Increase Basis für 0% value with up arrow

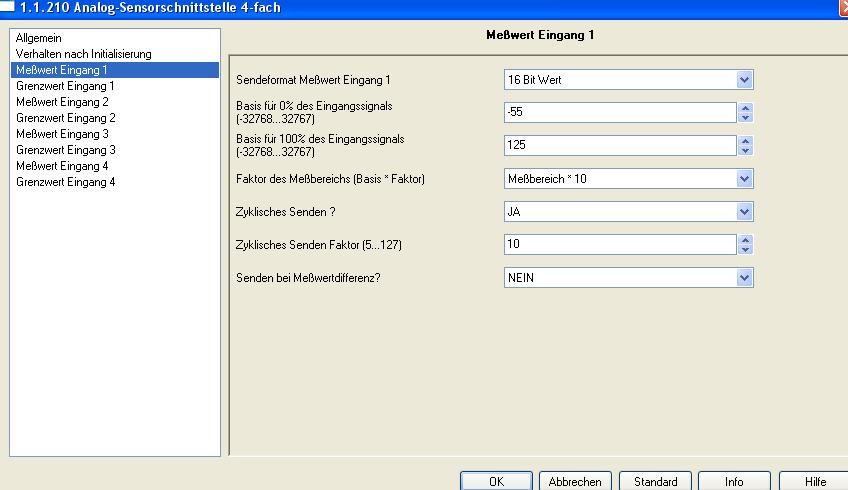point(745,108)
